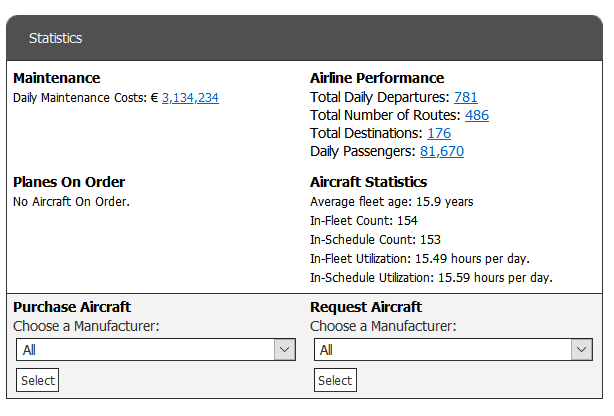614x416 pixels.
Task: Click the In-Fleet Count line
Action: point(364,220)
